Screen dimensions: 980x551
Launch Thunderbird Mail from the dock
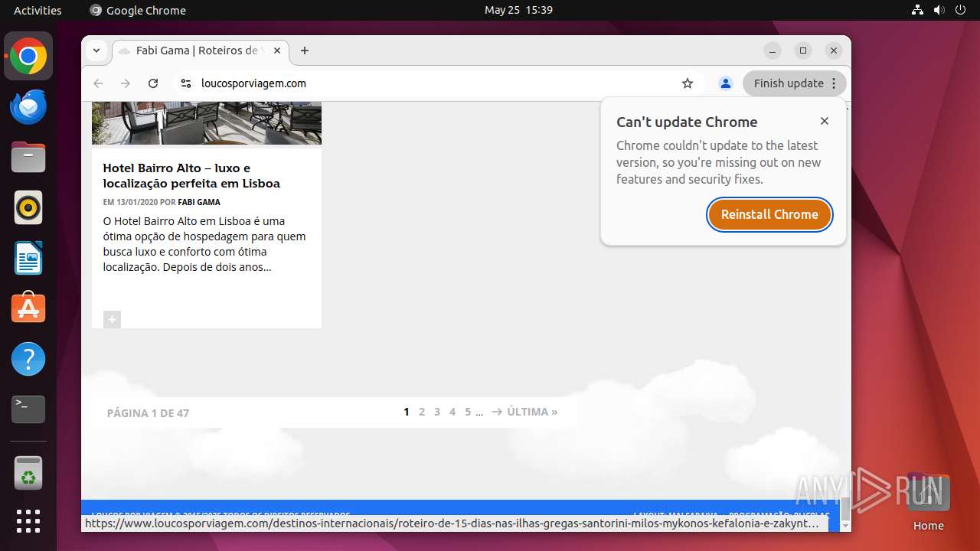click(x=28, y=107)
